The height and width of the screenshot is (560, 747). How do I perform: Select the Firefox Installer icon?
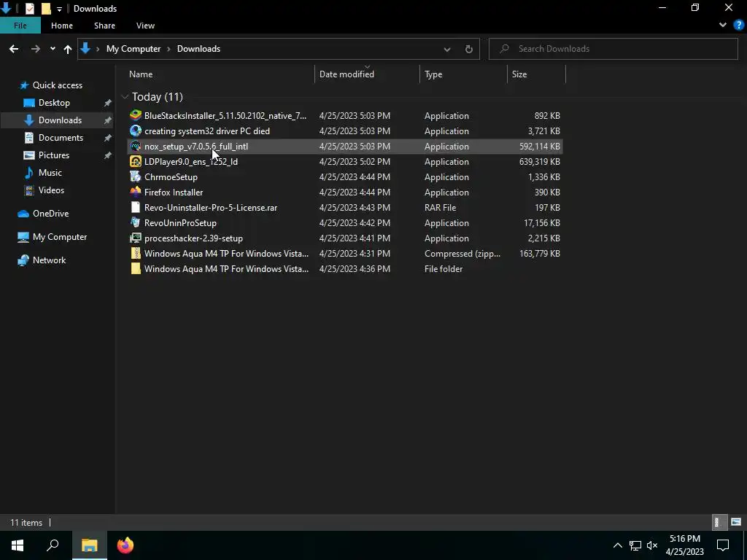coord(136,192)
